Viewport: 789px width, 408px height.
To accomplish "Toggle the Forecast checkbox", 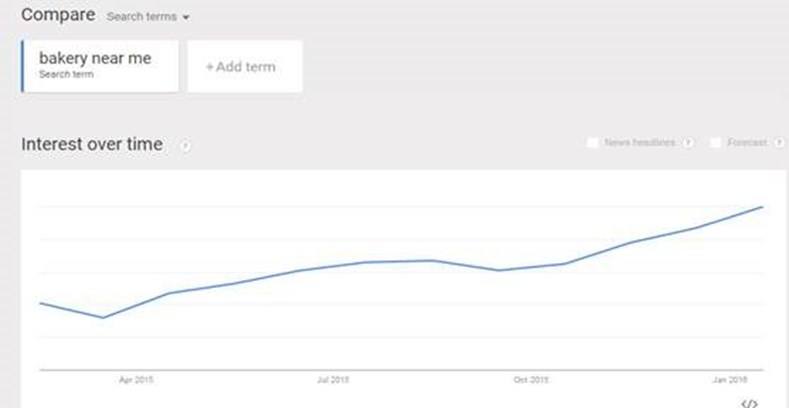I will [x=716, y=143].
